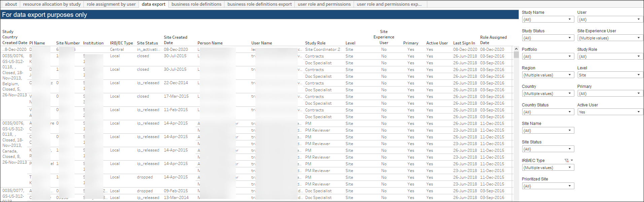Click the table scroll-up arrow
The image size is (644, 202).
point(516,49)
